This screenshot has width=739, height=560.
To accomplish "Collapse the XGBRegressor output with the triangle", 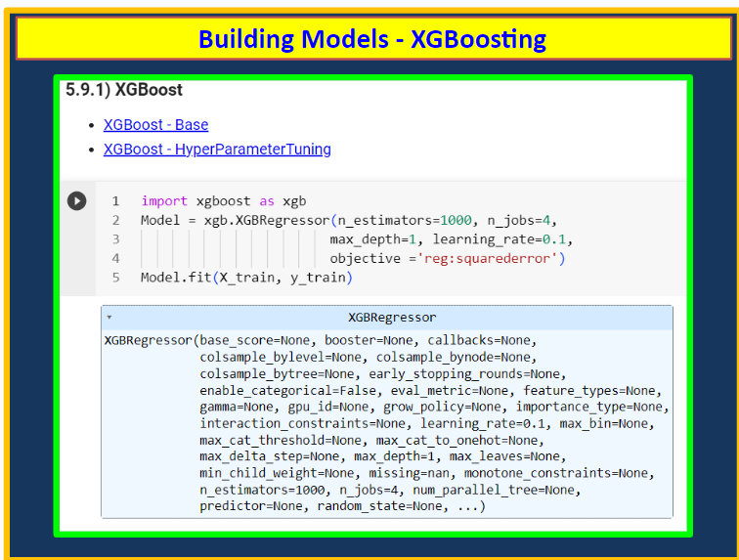I will coord(109,318).
